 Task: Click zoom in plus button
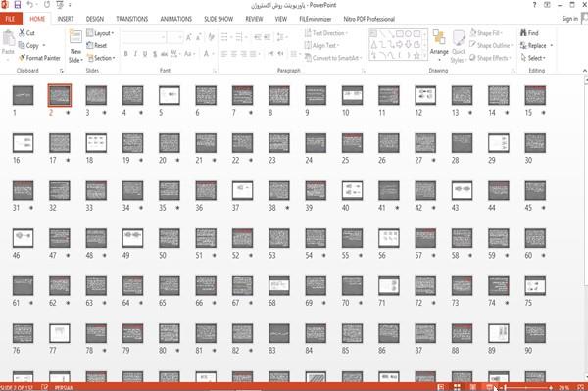(551, 388)
